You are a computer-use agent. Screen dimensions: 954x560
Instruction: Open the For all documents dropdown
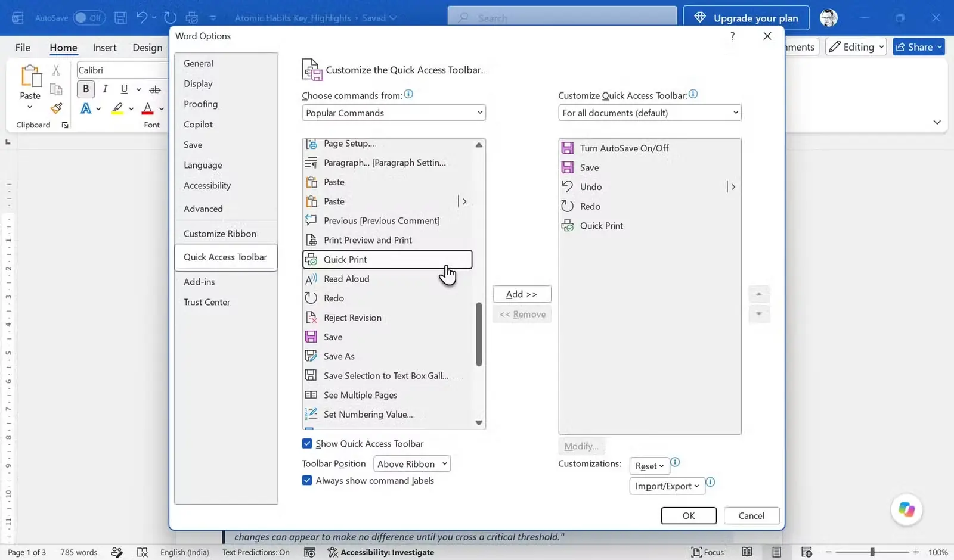tap(650, 113)
